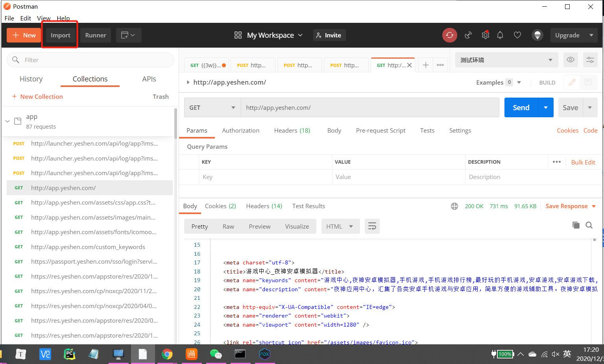Click the Import button

[x=60, y=35]
